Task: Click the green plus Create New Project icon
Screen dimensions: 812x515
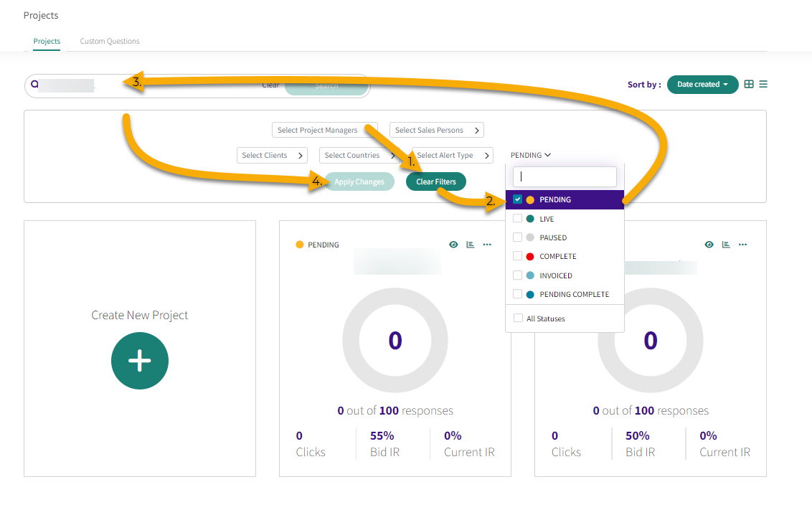Action: pyautogui.click(x=140, y=361)
